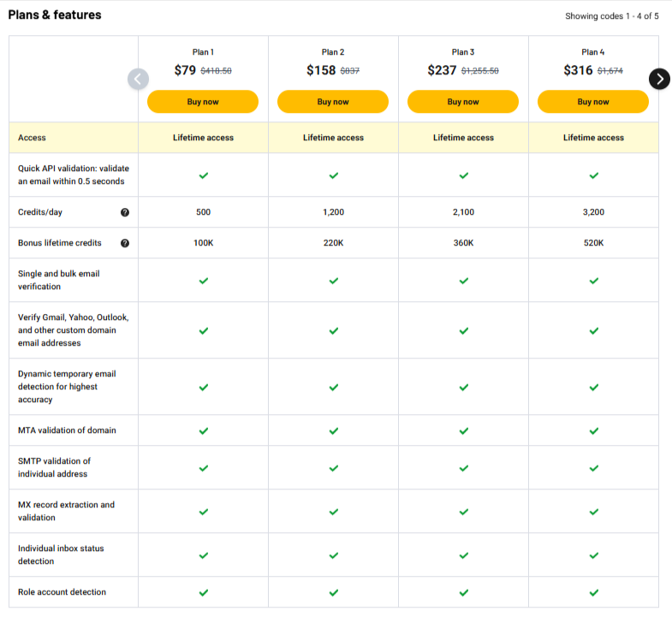This screenshot has width=672, height=617.
Task: Click the next plans arrow
Action: (x=659, y=79)
